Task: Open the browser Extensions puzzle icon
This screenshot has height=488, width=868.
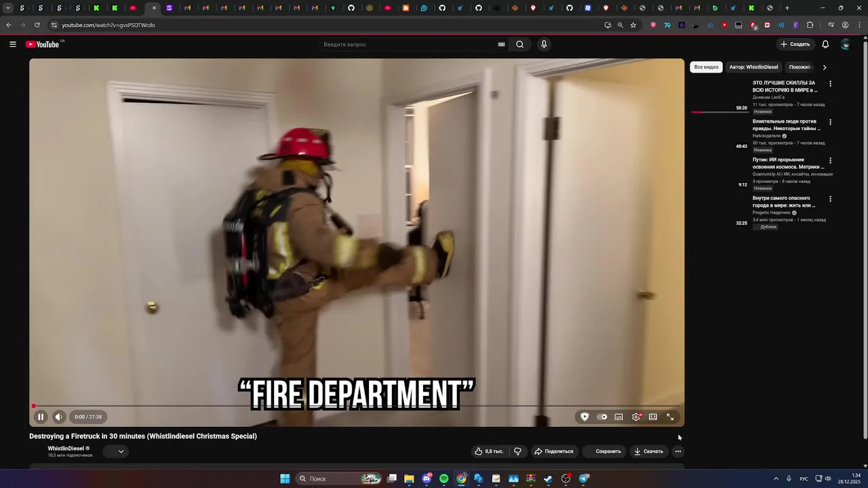Action: (810, 25)
